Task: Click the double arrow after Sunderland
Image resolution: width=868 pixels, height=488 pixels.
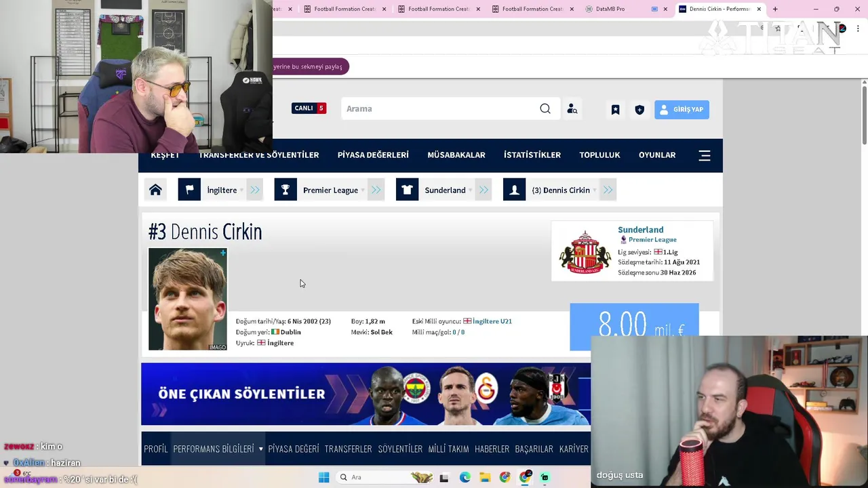Action: (x=484, y=190)
